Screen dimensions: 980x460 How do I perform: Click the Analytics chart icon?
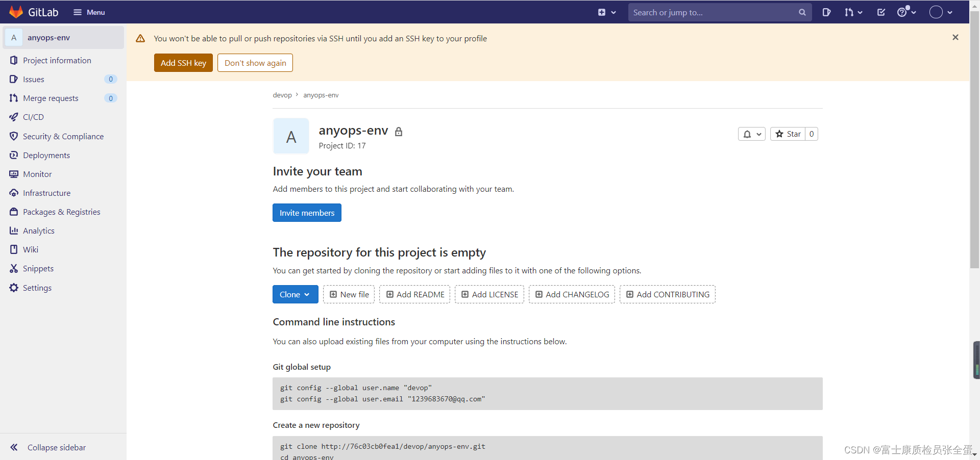[x=14, y=231]
